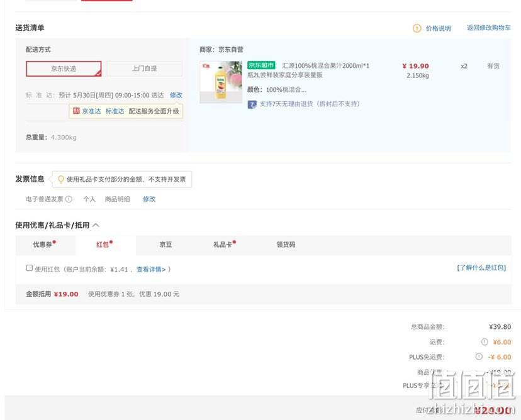
Task: Modify invoice info 修改 link
Action: tap(149, 199)
